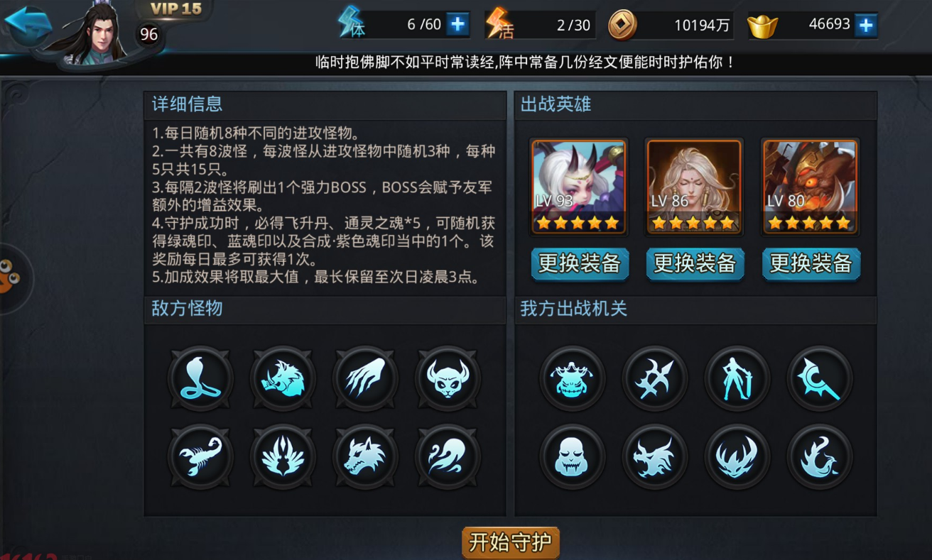Choose the crescent axe trap icon
Screen dimensions: 932x560
coord(820,378)
